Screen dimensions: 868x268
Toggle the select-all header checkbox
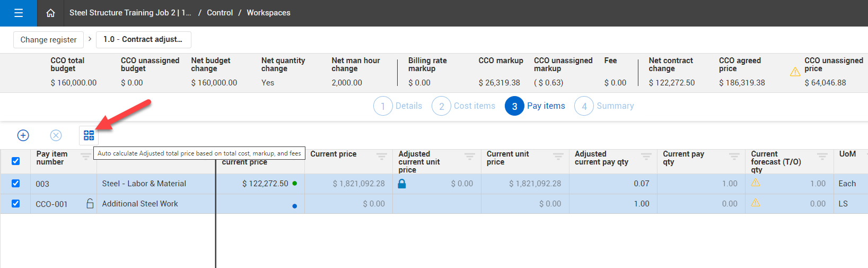click(x=16, y=161)
